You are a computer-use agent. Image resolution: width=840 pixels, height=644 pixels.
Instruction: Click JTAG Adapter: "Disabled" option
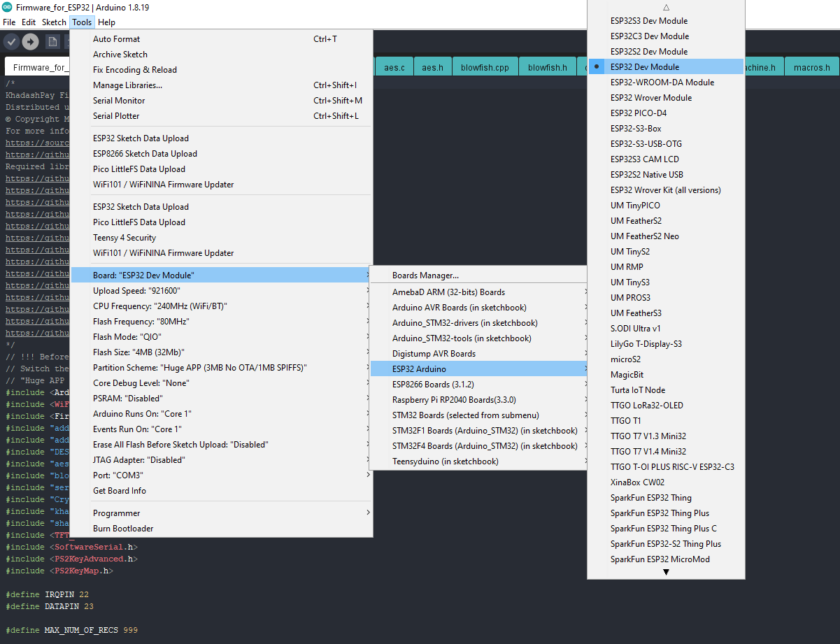tap(222, 460)
